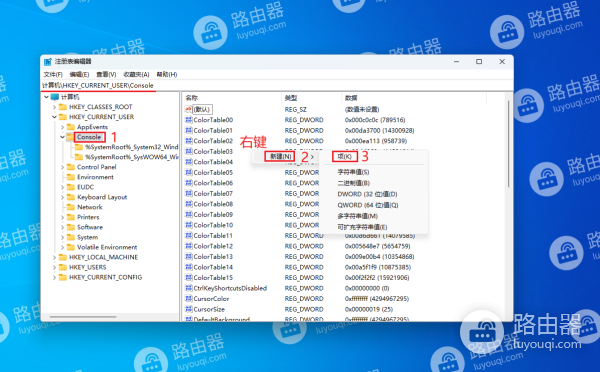Click the System folder icon

71,237
